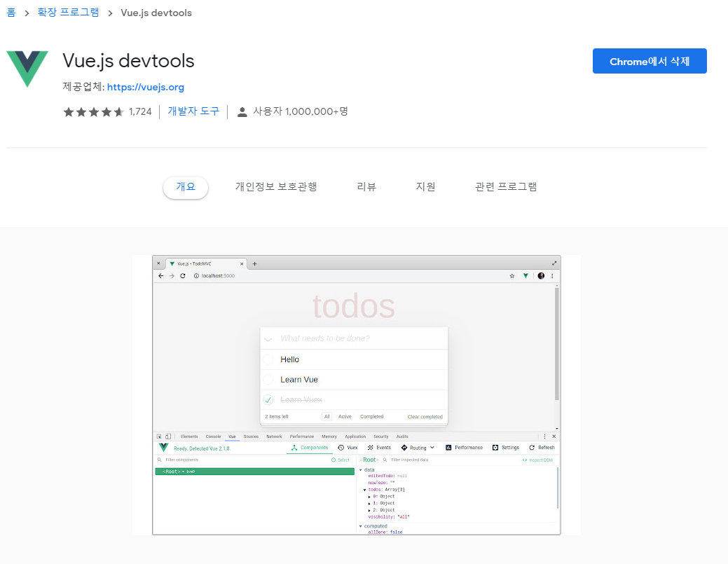Click the localhost:5000 address in preview
728x564 pixels.
click(218, 276)
